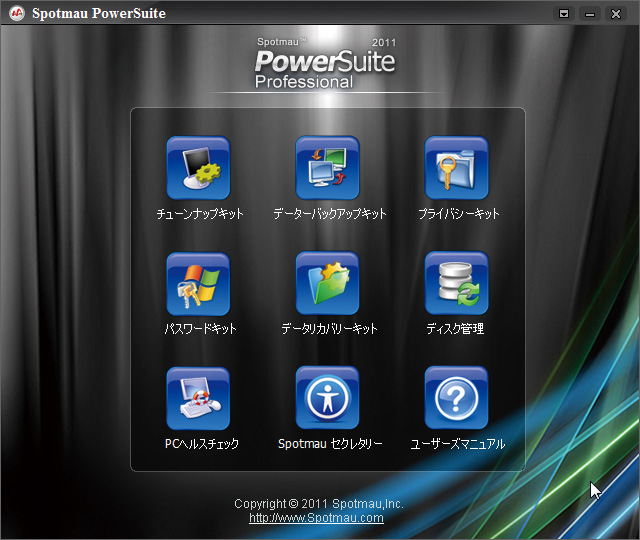Click the PowerSuite Professional logo heading
This screenshot has height=540, width=640.
pyautogui.click(x=325, y=64)
